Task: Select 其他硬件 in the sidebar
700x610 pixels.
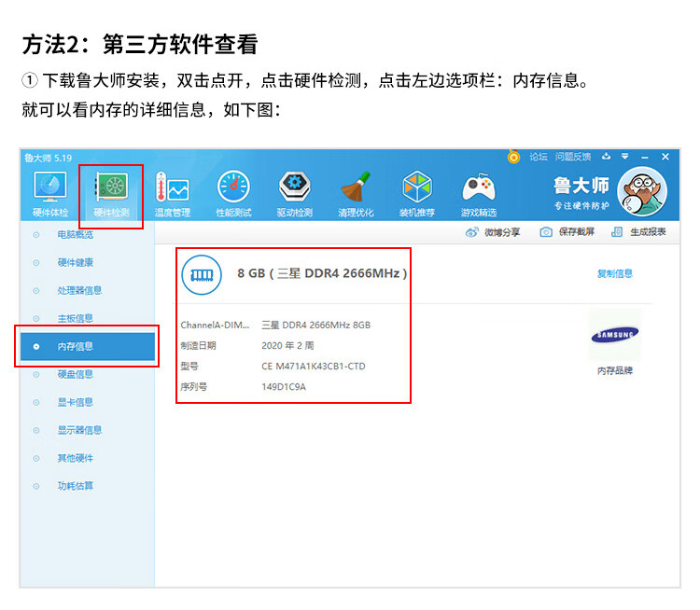Action: coord(75,458)
